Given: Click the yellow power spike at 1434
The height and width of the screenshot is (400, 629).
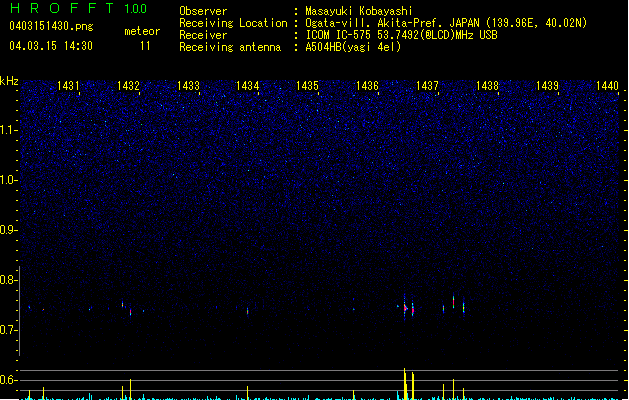Looking at the screenshot, I should point(248,392).
